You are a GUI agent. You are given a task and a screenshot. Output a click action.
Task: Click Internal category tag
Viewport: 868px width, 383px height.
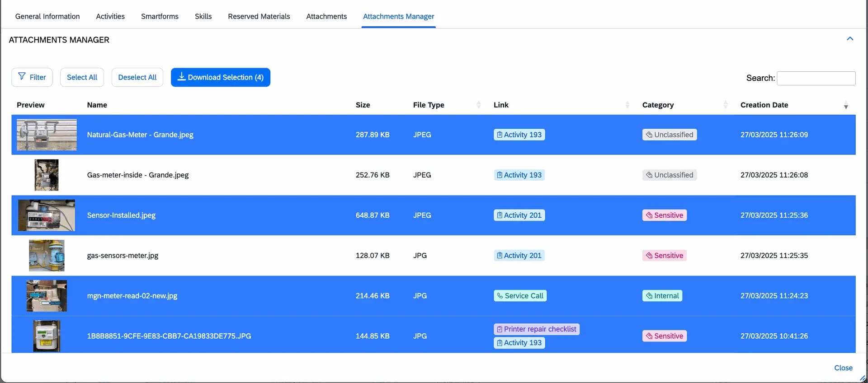(662, 296)
